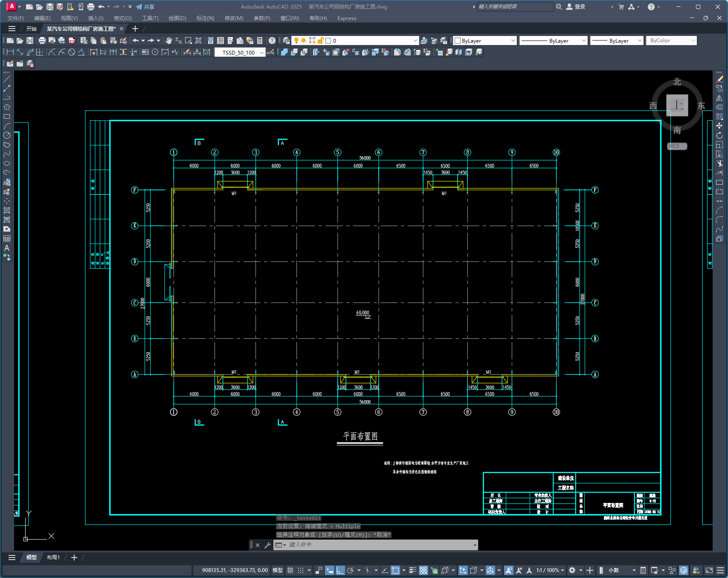The image size is (728, 578).
Task: Open the 标注(N) menu
Action: tap(206, 18)
